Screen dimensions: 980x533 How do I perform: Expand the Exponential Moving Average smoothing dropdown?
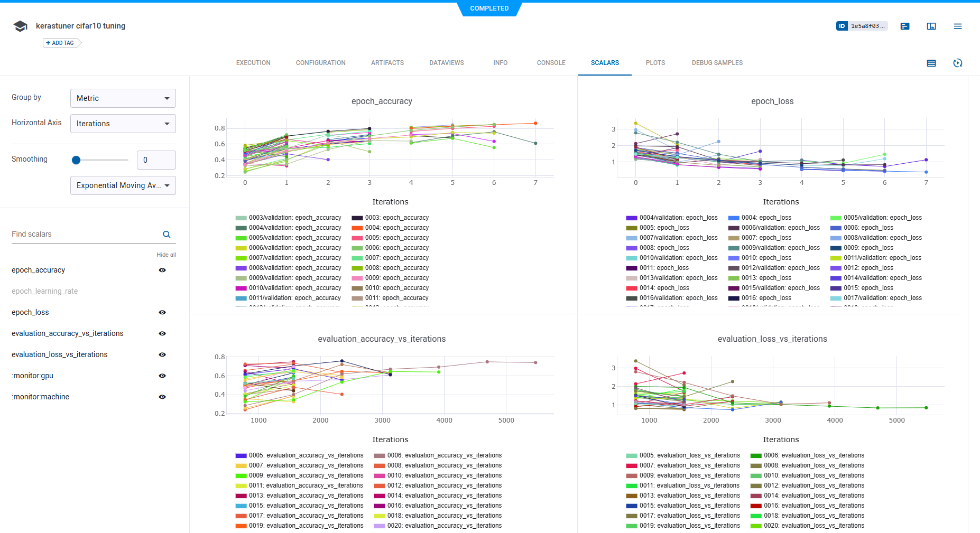(x=123, y=185)
